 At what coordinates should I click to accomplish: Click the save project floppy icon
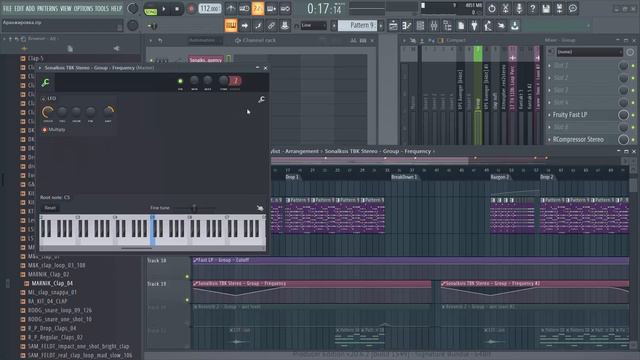[x=546, y=8]
